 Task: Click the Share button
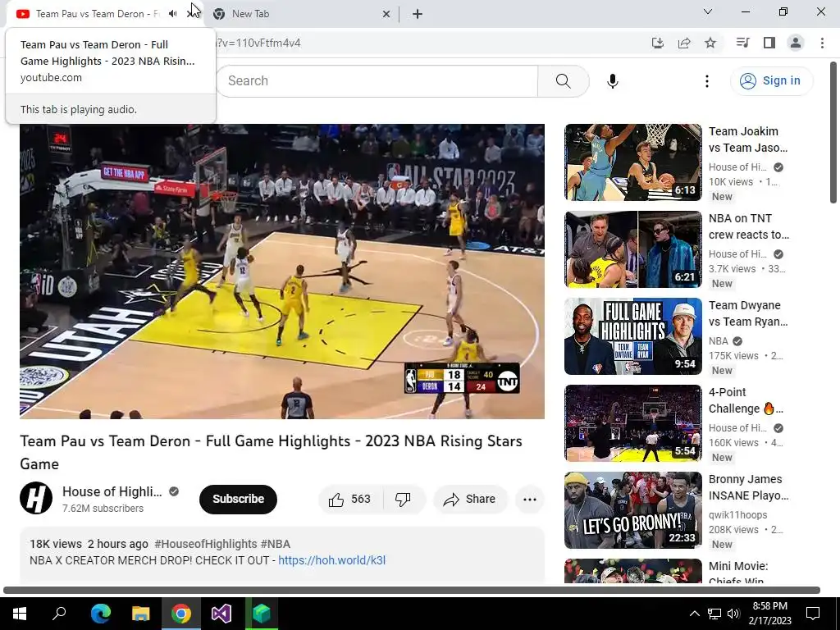(x=470, y=500)
